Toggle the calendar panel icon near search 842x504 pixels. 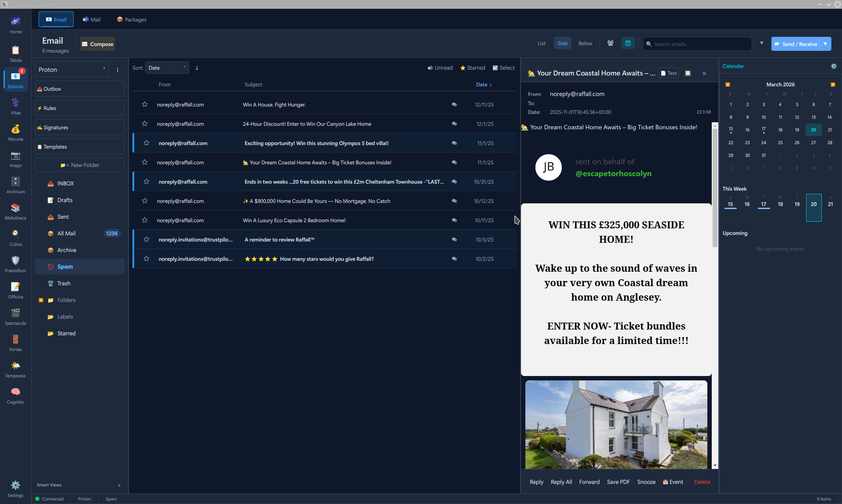click(x=628, y=43)
